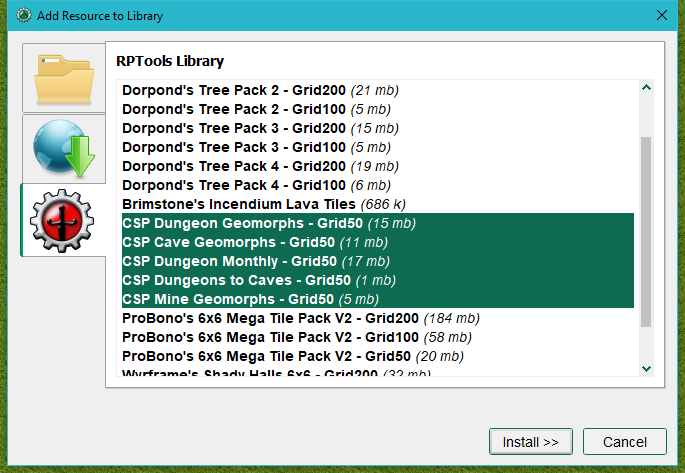
Task: Click the Install >> button
Action: (530, 442)
